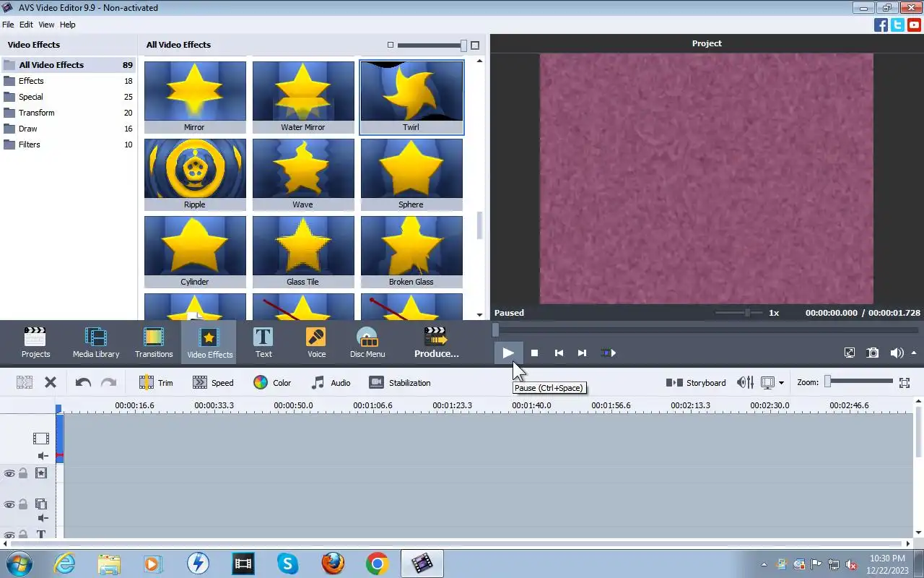Open the audio mixer icon

tap(745, 383)
